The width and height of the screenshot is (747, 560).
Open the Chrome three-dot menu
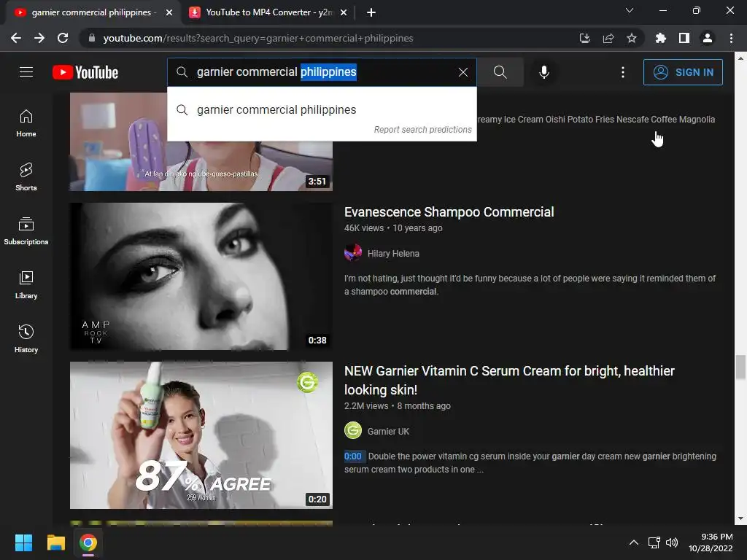731,38
